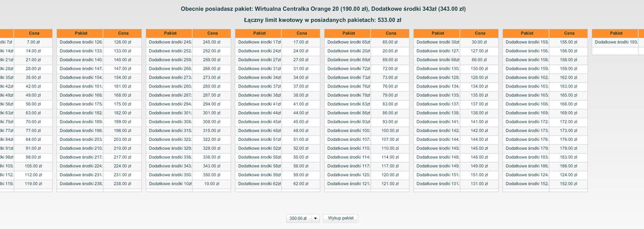The width and height of the screenshot is (644, 229).
Task: Select the 83.00 zł price cell
Action: 390,104
